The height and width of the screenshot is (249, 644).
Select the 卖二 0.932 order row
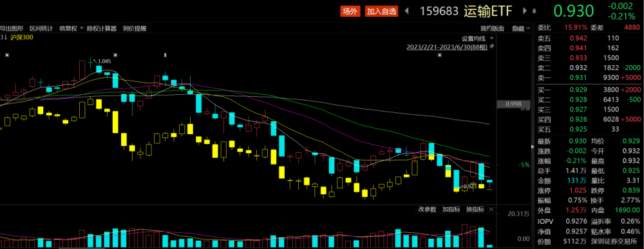click(589, 68)
